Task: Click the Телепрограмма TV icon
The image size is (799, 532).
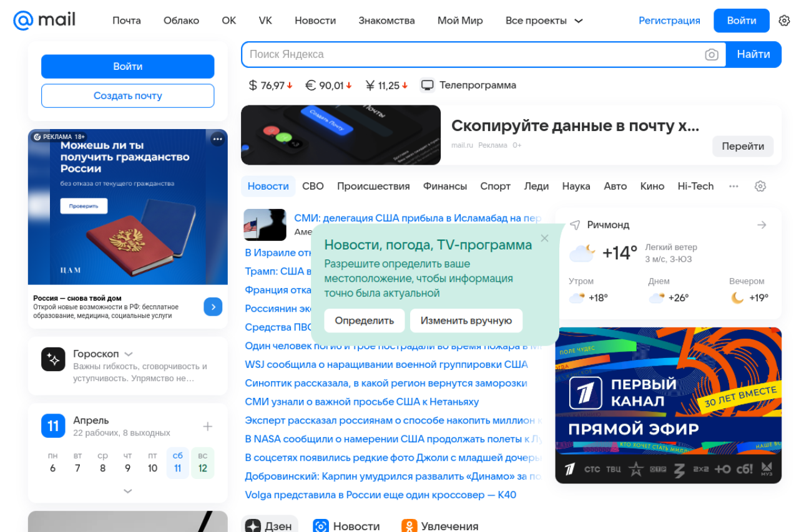Action: pyautogui.click(x=428, y=85)
